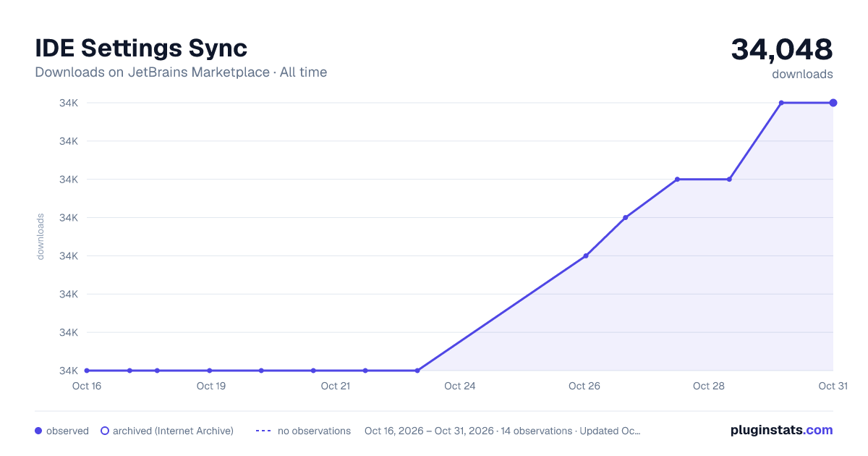868x456 pixels.
Task: Click the 'no observations' legend label
Action: (314, 431)
